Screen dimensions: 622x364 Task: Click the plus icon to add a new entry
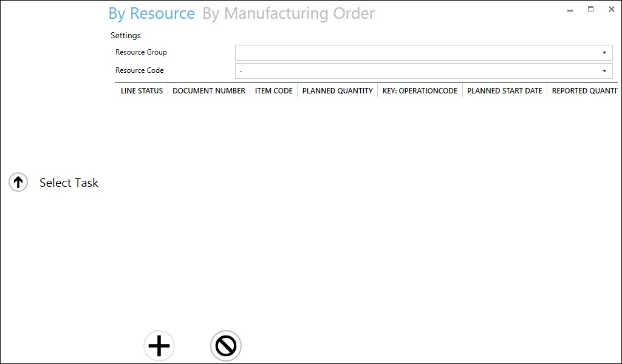[159, 346]
